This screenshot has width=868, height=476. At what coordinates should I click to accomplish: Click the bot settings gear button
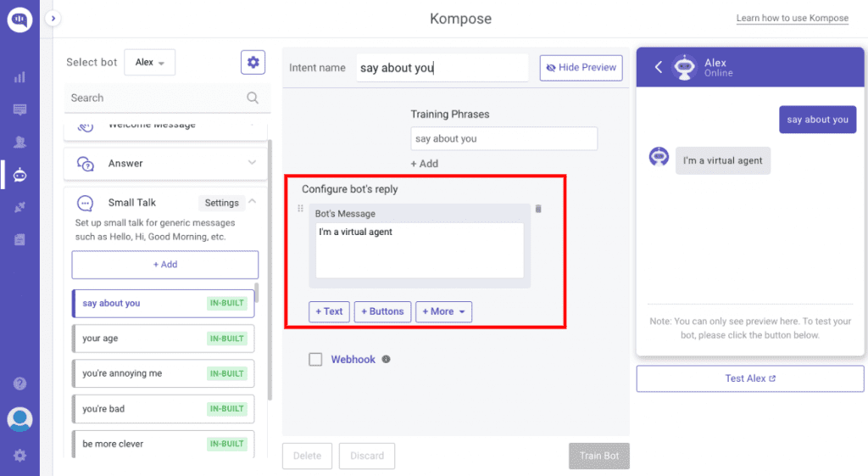(253, 62)
